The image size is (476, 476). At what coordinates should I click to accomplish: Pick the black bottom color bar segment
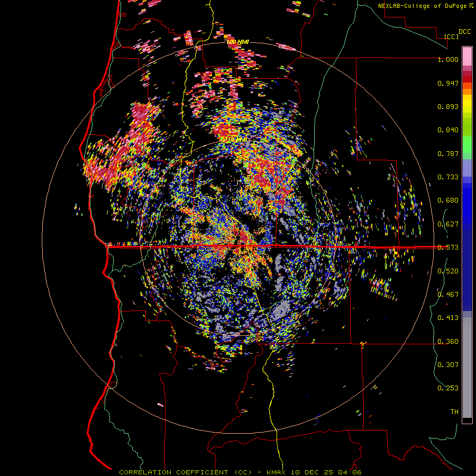pyautogui.click(x=467, y=420)
